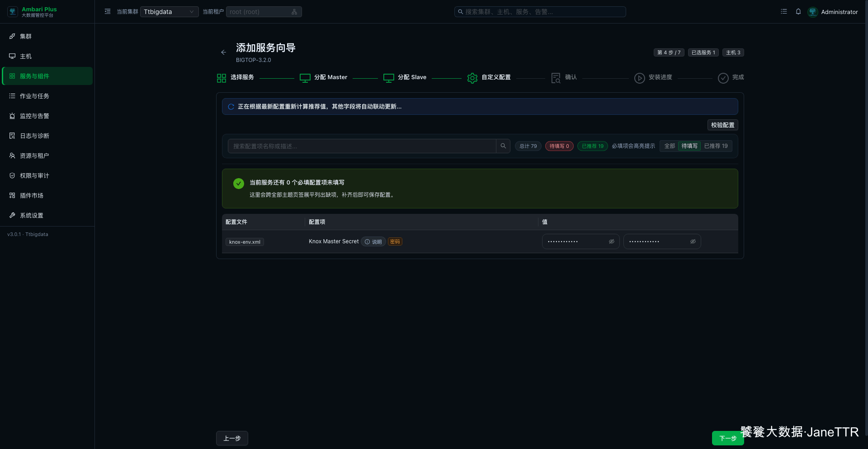This screenshot has width=868, height=449.
Task: Select the 已推荐 19 filter tab
Action: (x=716, y=146)
